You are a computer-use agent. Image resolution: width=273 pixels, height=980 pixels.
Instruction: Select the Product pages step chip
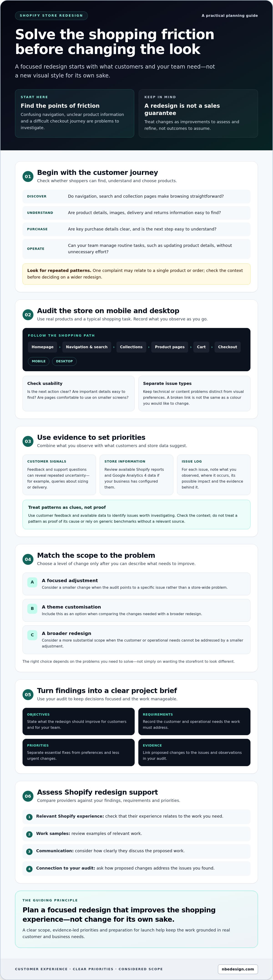[169, 347]
